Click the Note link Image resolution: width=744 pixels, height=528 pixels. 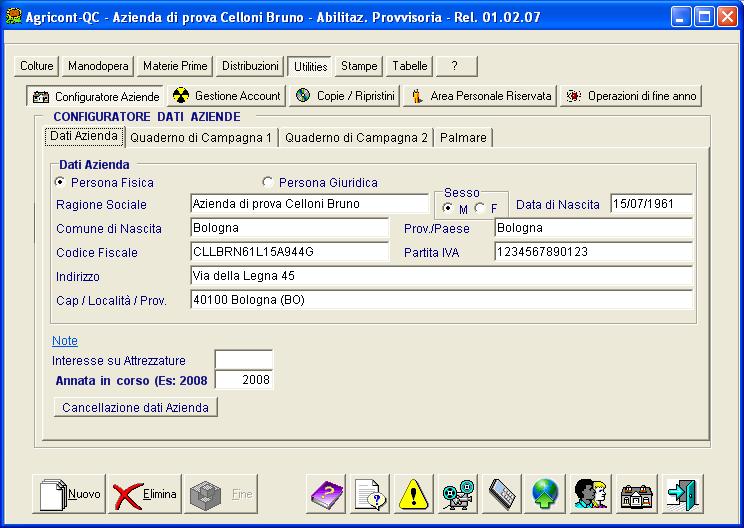point(64,341)
